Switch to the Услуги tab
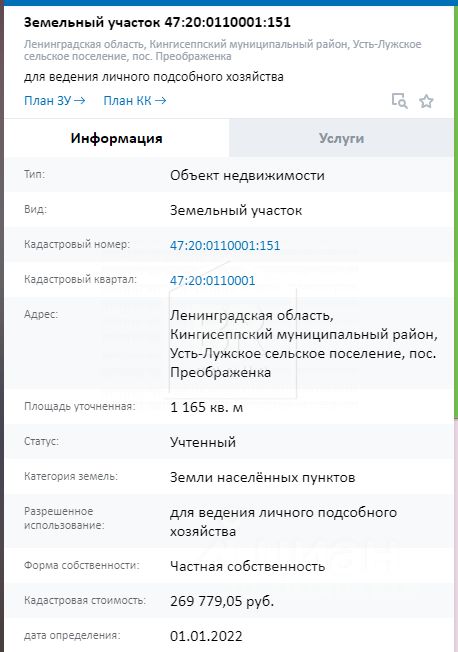458x652 pixels. coord(342,138)
